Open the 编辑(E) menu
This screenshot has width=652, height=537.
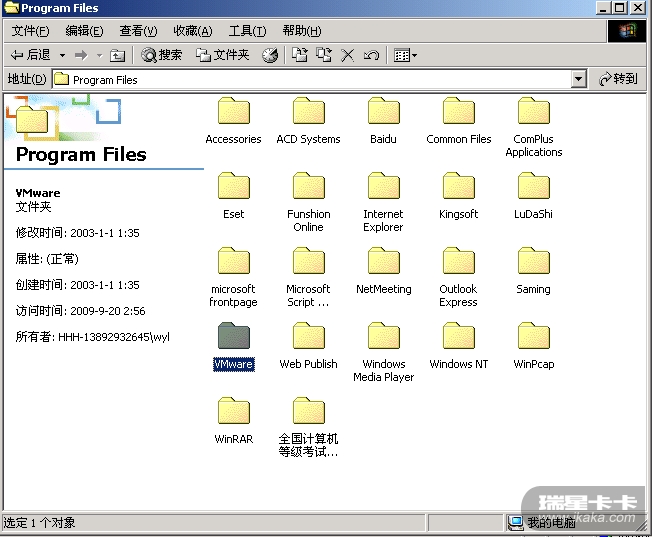click(84, 31)
